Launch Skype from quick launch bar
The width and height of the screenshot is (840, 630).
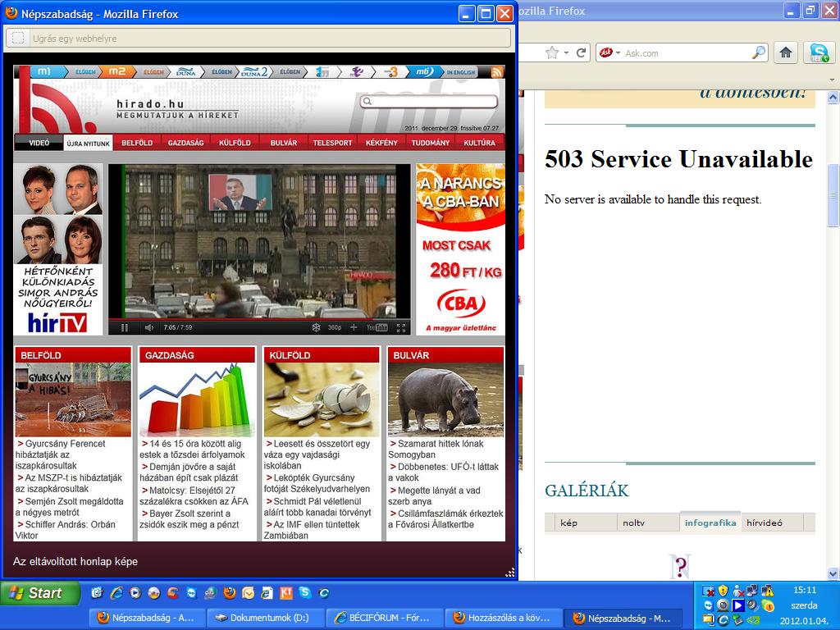(x=305, y=592)
